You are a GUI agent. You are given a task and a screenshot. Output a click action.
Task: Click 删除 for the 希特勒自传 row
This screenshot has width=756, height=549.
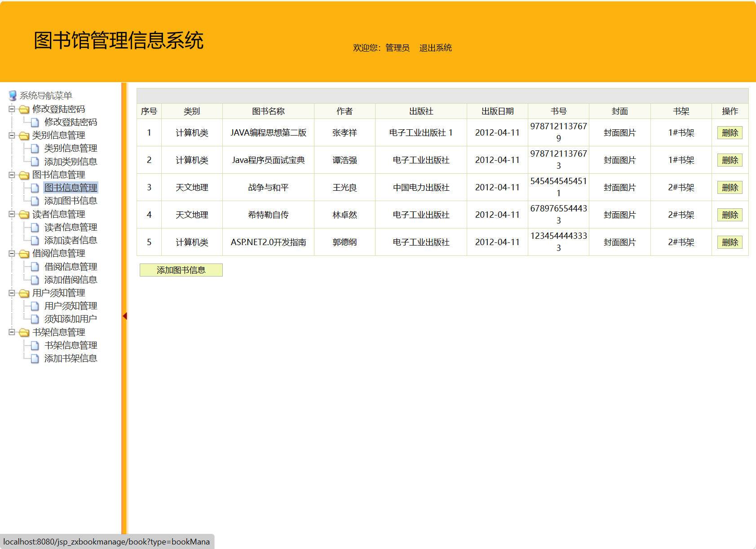[x=729, y=215]
